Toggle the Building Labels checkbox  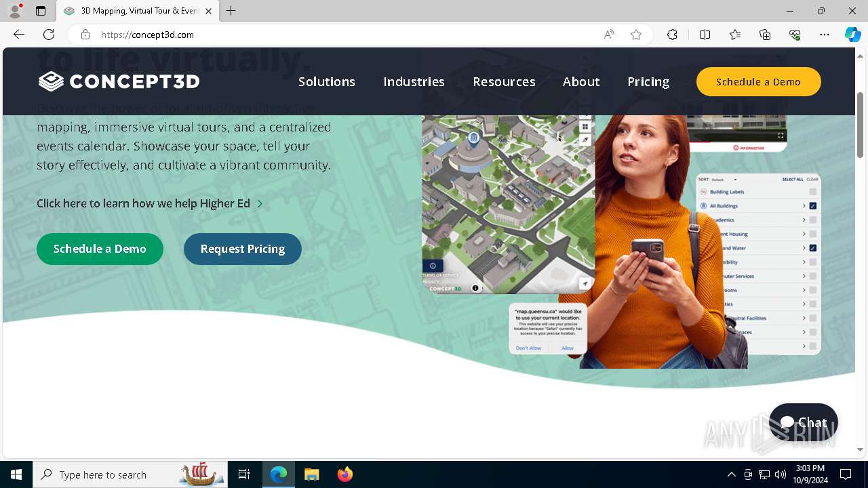(x=812, y=192)
